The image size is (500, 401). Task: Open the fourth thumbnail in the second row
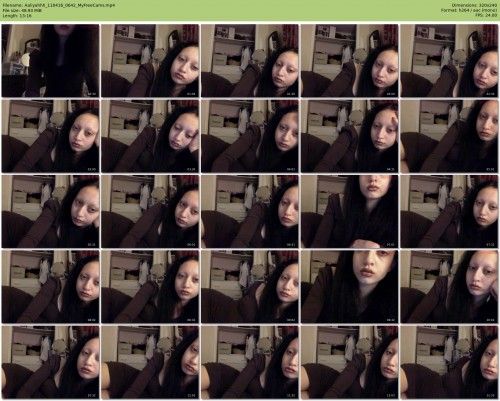click(x=350, y=136)
